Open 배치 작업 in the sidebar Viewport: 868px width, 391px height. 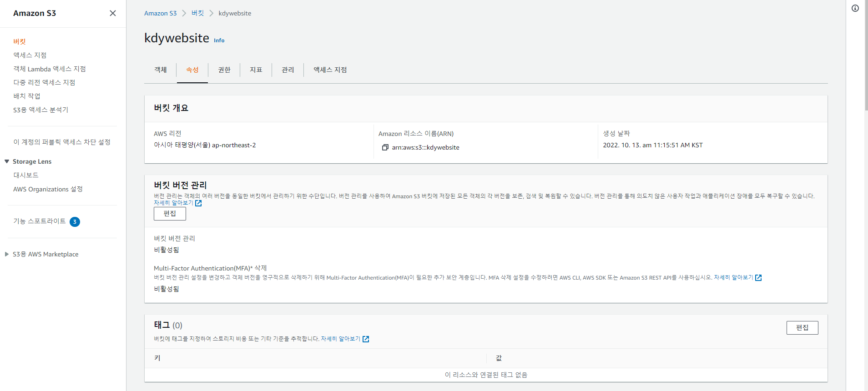[x=27, y=96]
